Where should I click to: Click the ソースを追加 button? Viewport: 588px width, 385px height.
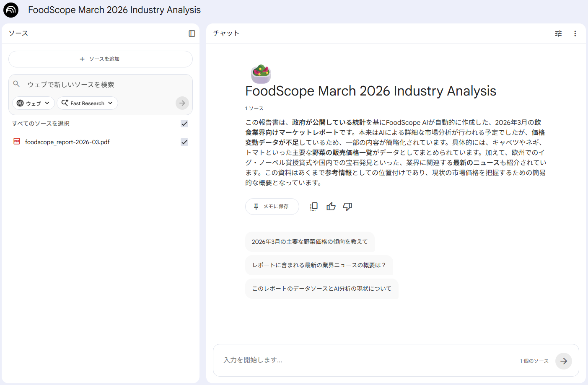101,59
